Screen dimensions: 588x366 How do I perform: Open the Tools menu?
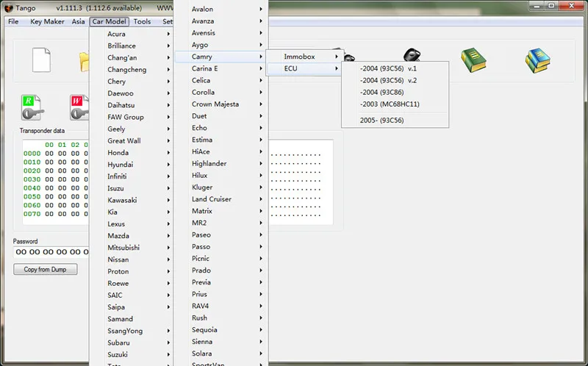(x=142, y=21)
